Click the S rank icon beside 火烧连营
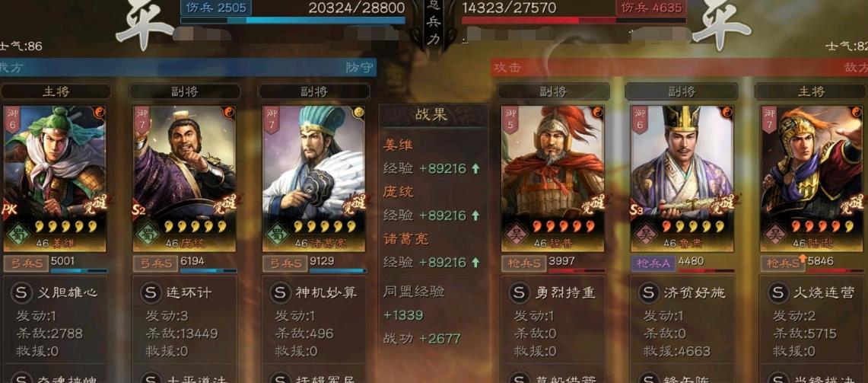Image resolution: width=868 pixels, height=383 pixels. tap(778, 292)
